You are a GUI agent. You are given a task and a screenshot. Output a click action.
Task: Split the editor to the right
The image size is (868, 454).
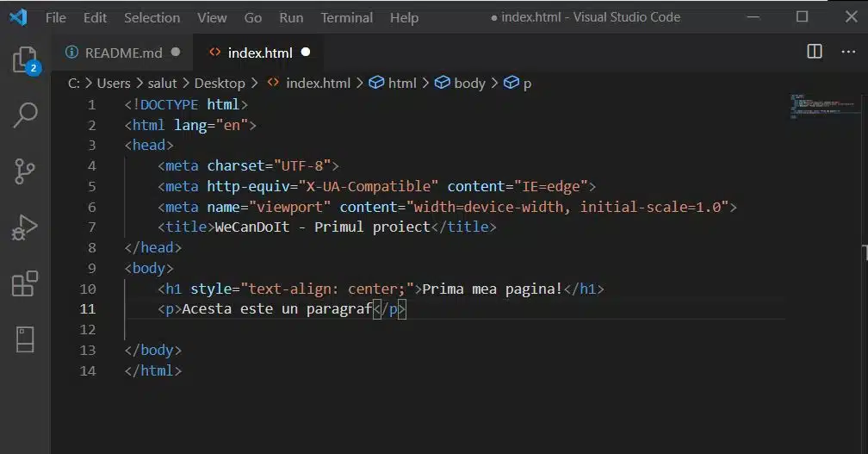pyautogui.click(x=815, y=52)
